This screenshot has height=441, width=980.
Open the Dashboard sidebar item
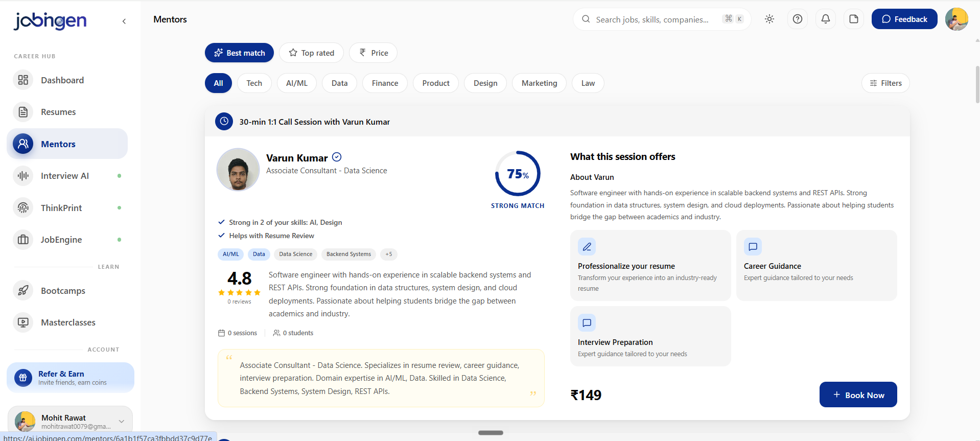(x=67, y=80)
